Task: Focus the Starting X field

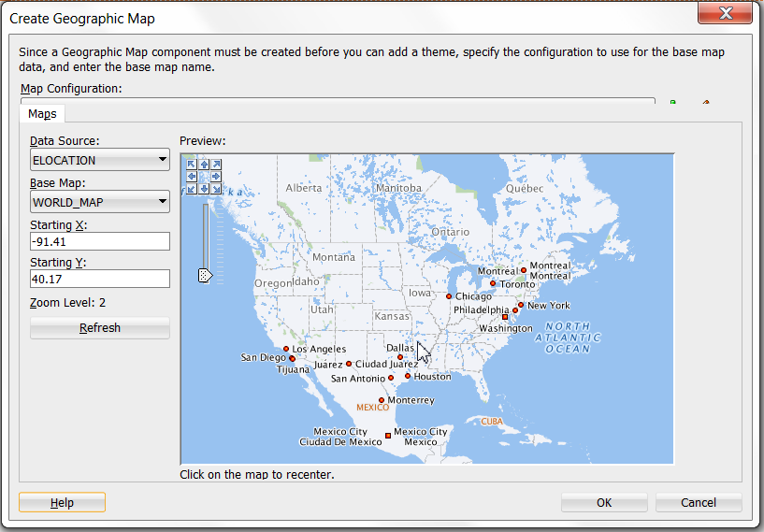Action: point(99,241)
